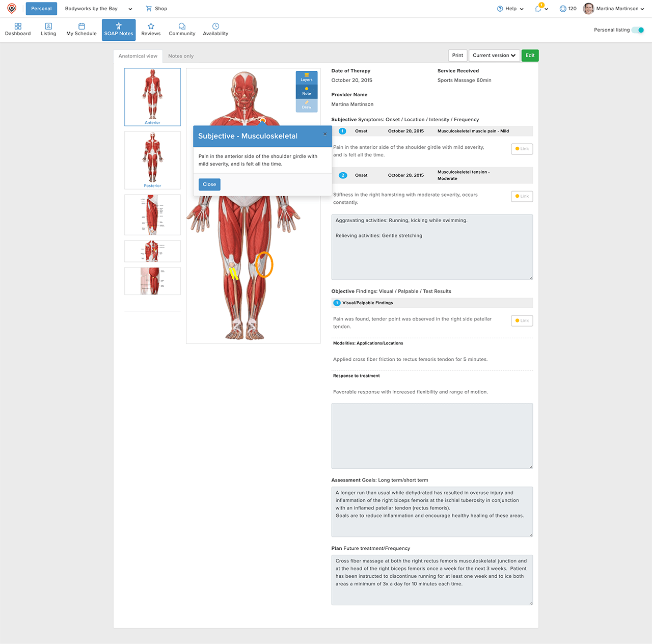Select the Note tool on diagram
652x644 pixels.
pos(307,91)
